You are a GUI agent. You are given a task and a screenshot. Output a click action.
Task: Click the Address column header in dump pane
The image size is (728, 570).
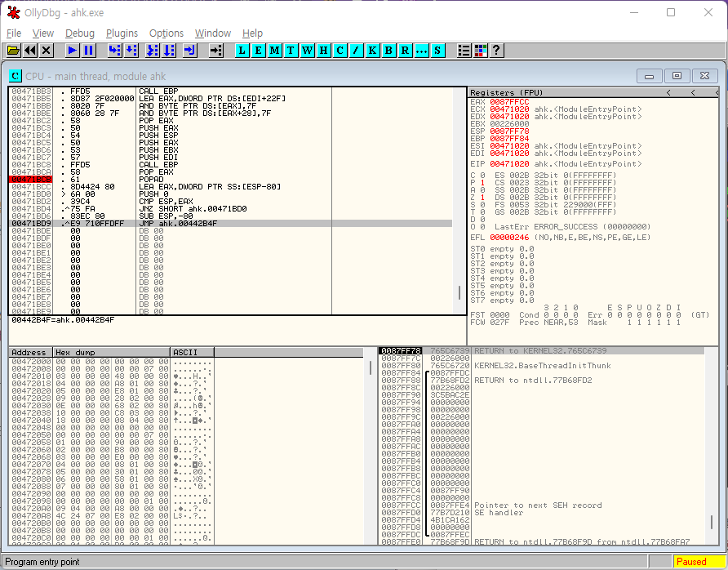coord(30,353)
